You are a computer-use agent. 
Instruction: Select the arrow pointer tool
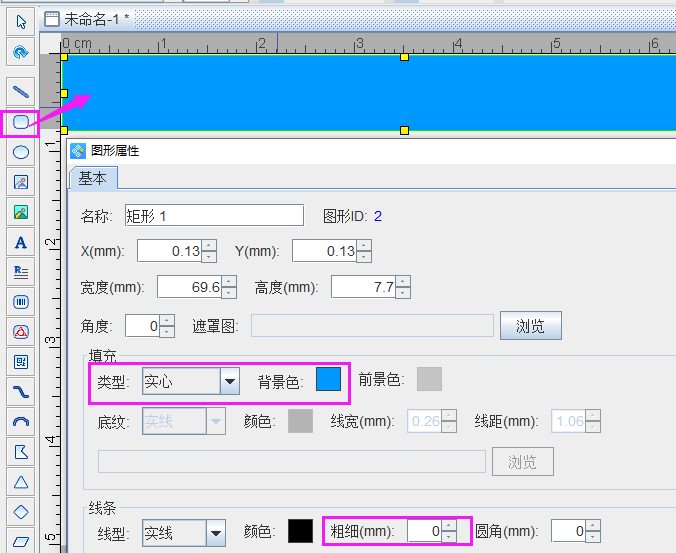pos(20,22)
